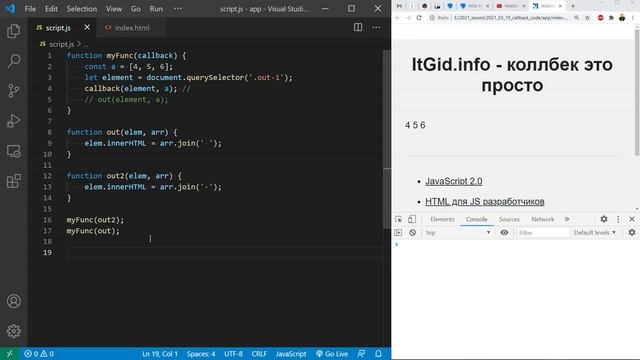Viewport: 640px width, 360px height.
Task: Open the Remote Explorer view
Action: coord(13,151)
